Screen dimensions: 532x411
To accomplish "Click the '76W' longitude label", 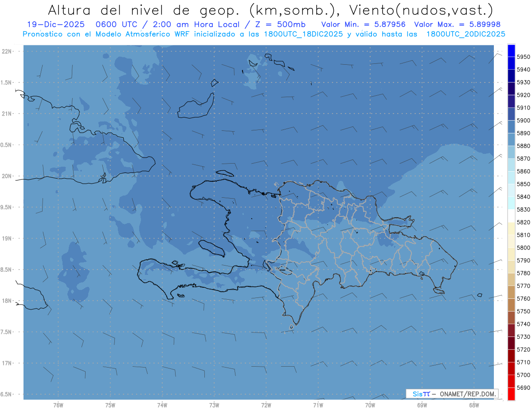I will (58, 405).
